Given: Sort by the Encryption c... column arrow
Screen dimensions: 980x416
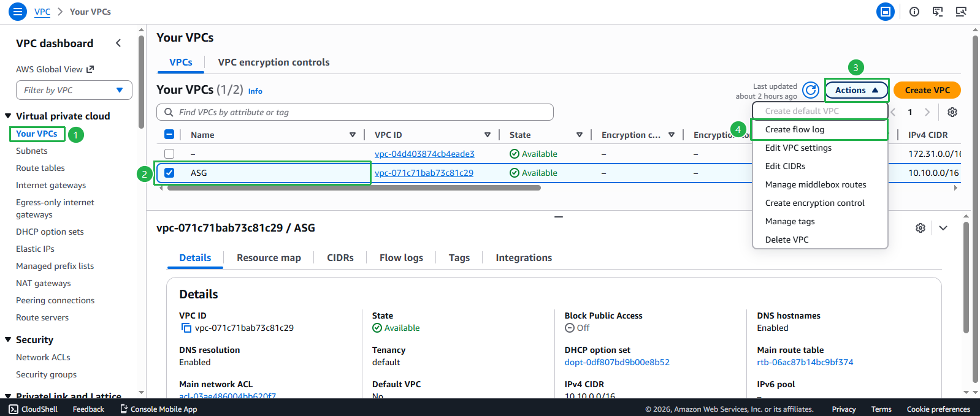Looking at the screenshot, I should pyautogui.click(x=672, y=135).
